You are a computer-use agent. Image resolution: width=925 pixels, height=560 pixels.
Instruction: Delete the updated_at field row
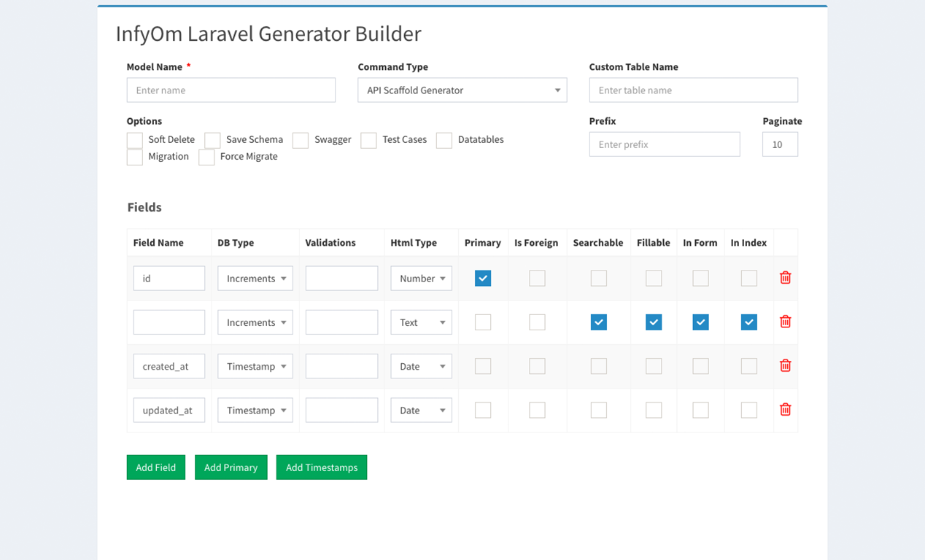coord(785,409)
